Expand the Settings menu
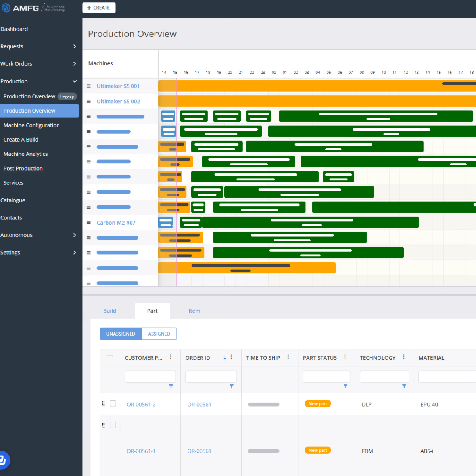Viewport: 476px width, 476px height. pos(75,253)
